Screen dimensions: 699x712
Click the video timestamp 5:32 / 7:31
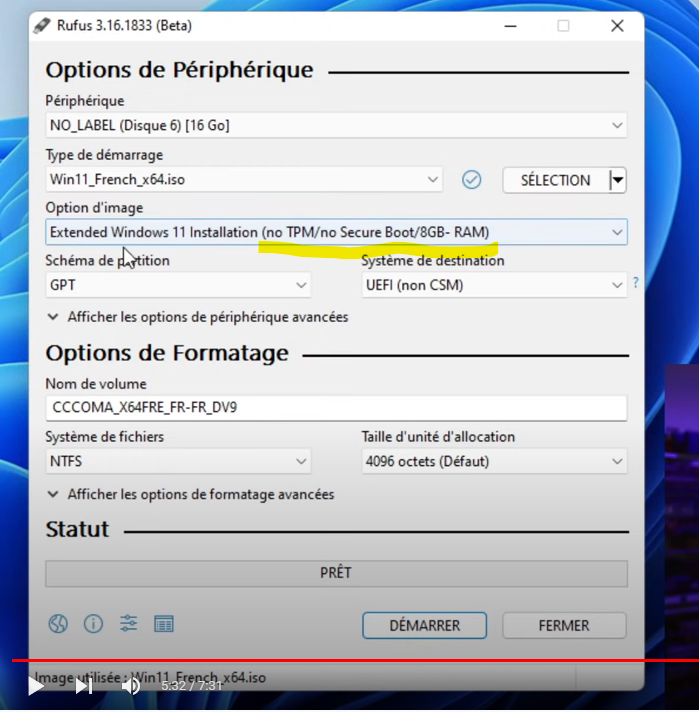tap(192, 685)
